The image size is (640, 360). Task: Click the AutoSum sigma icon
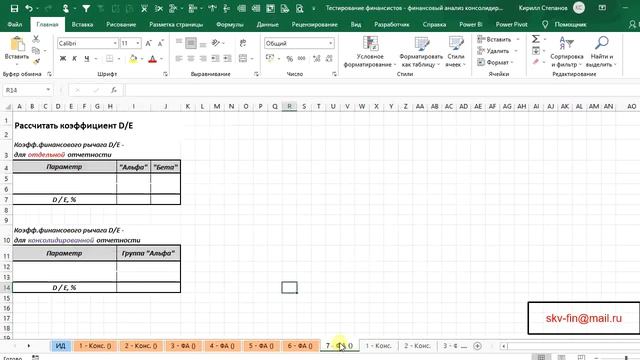coord(536,39)
